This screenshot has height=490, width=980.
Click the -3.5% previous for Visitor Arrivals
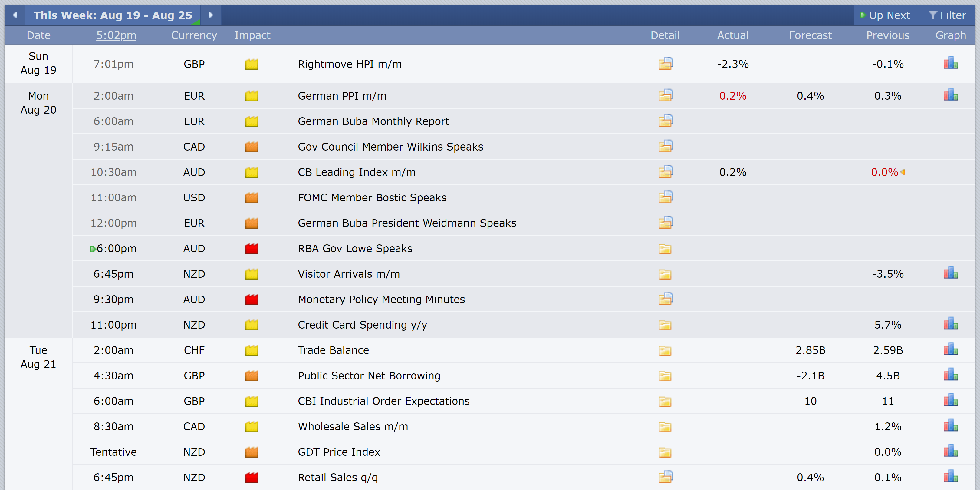(x=888, y=274)
